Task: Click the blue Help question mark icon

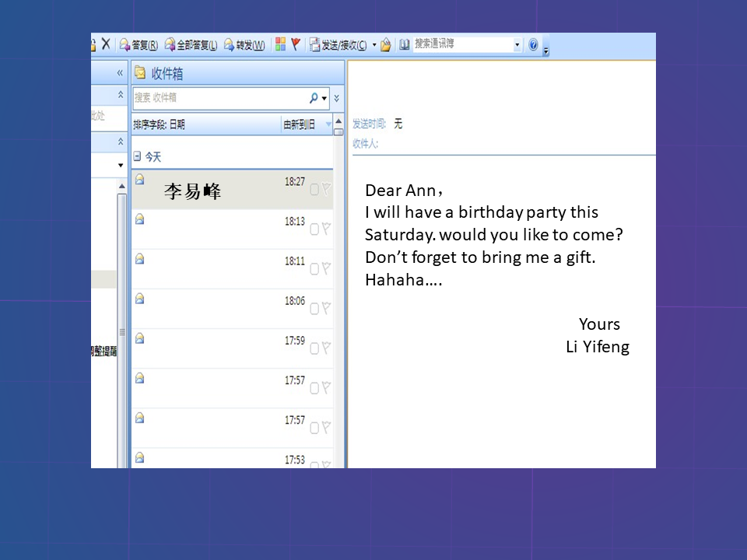Action: tap(533, 44)
